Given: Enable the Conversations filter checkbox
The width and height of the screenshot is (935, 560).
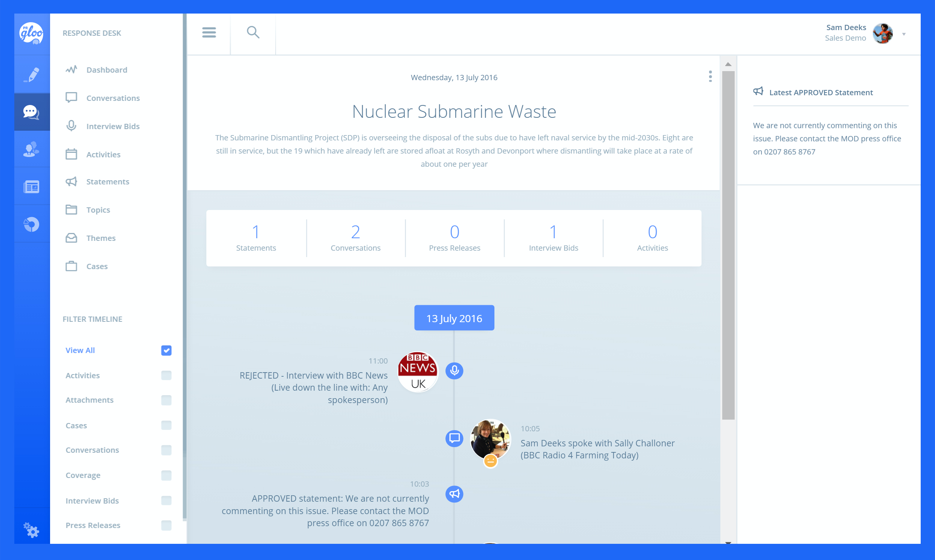Looking at the screenshot, I should [x=166, y=450].
